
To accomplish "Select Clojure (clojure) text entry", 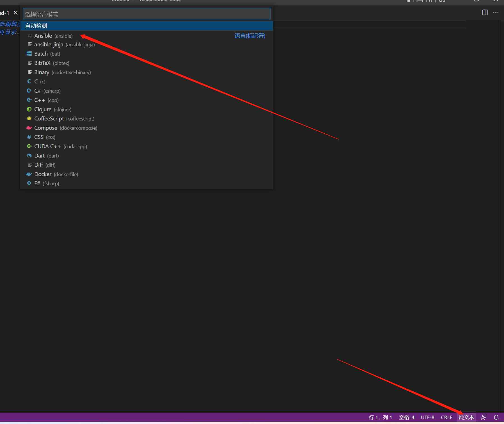I will 53,109.
